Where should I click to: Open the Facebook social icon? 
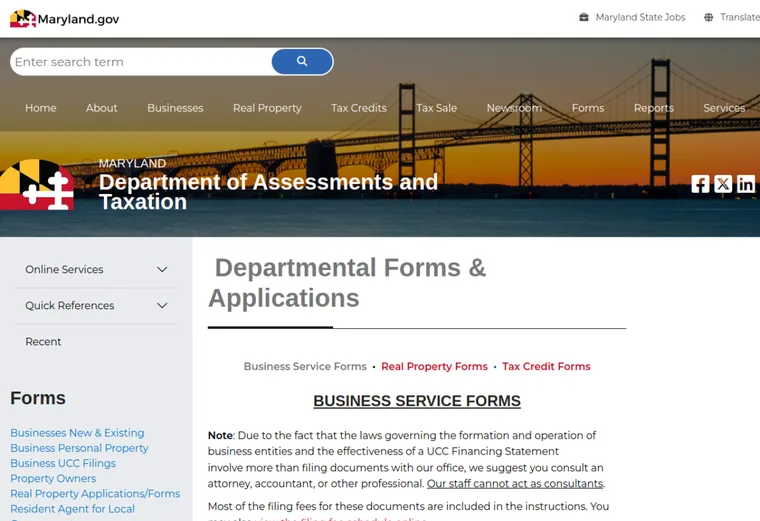[700, 184]
